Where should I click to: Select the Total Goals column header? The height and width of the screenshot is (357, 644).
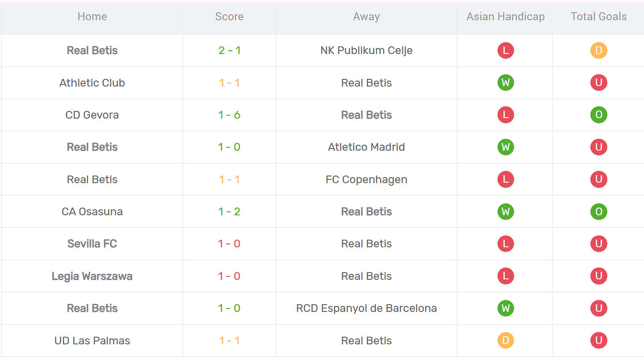[598, 16]
